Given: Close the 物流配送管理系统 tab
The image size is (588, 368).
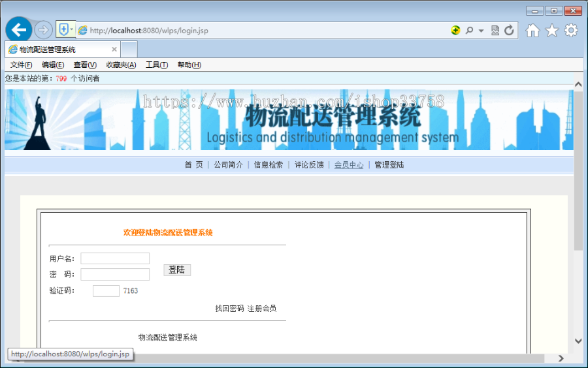Looking at the screenshot, I should coord(114,50).
